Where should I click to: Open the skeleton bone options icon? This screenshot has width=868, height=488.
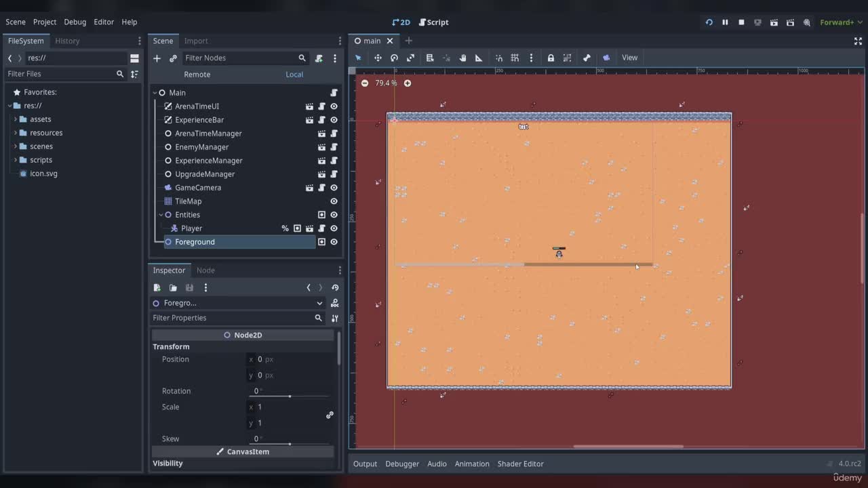[x=587, y=58]
